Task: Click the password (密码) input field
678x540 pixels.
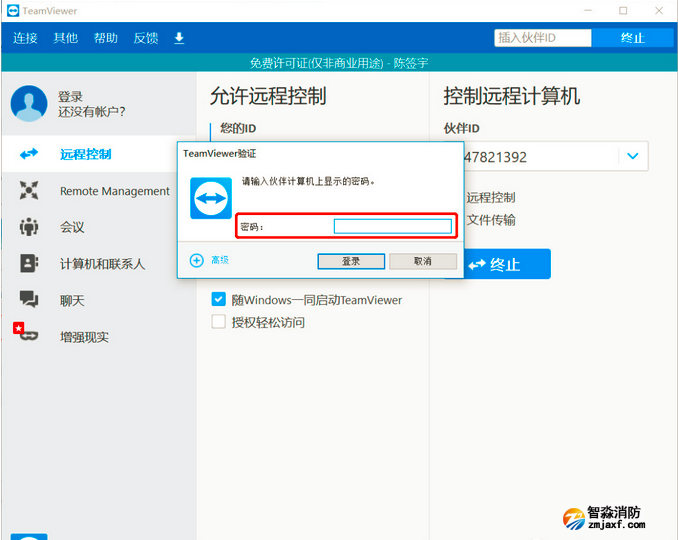Action: coord(392,227)
